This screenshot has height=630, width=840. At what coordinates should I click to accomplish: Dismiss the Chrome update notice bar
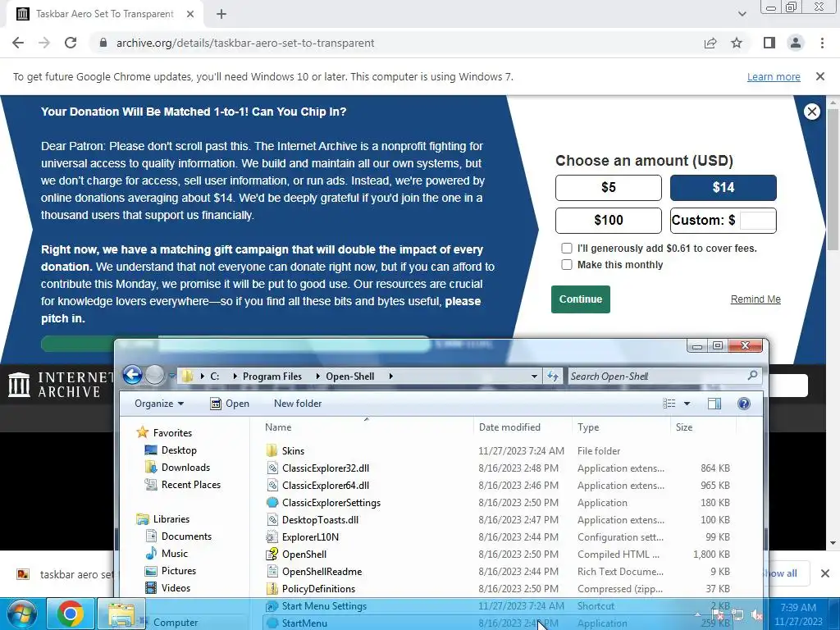[820, 76]
